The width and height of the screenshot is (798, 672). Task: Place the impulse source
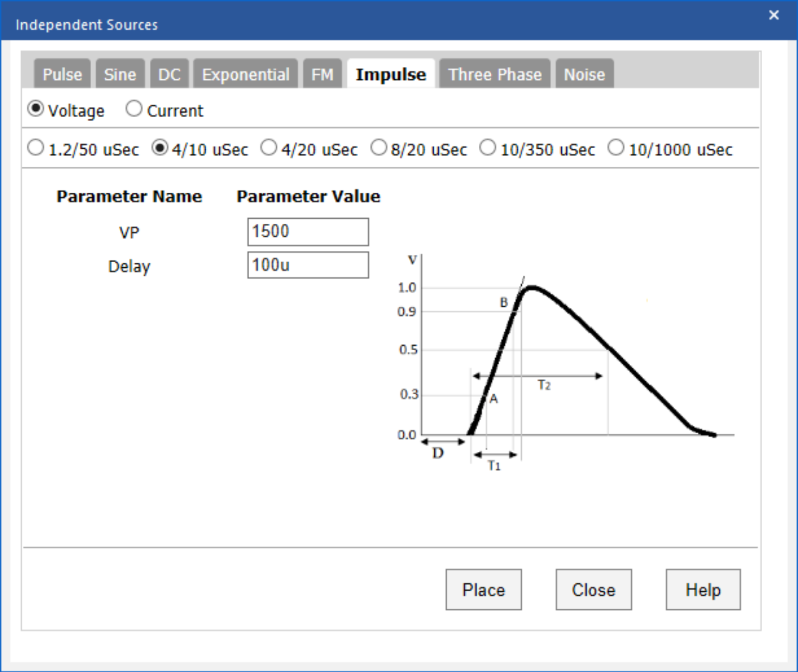coord(483,590)
